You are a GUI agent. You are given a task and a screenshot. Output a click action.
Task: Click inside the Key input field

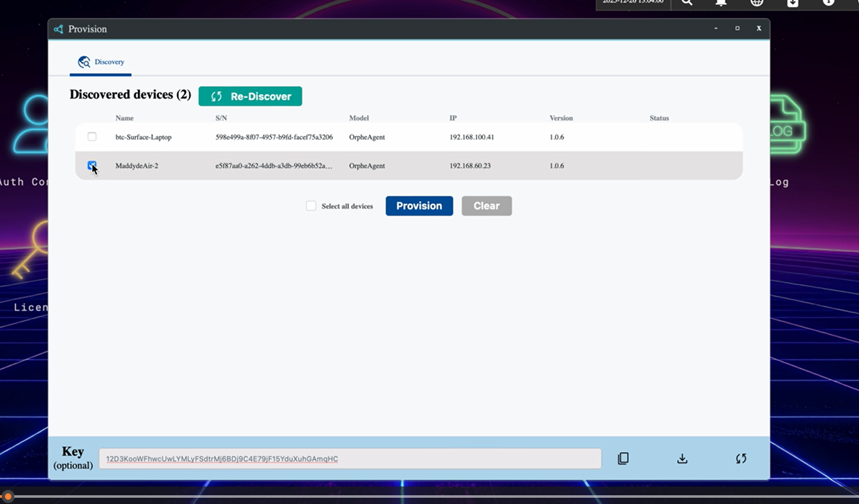349,458
